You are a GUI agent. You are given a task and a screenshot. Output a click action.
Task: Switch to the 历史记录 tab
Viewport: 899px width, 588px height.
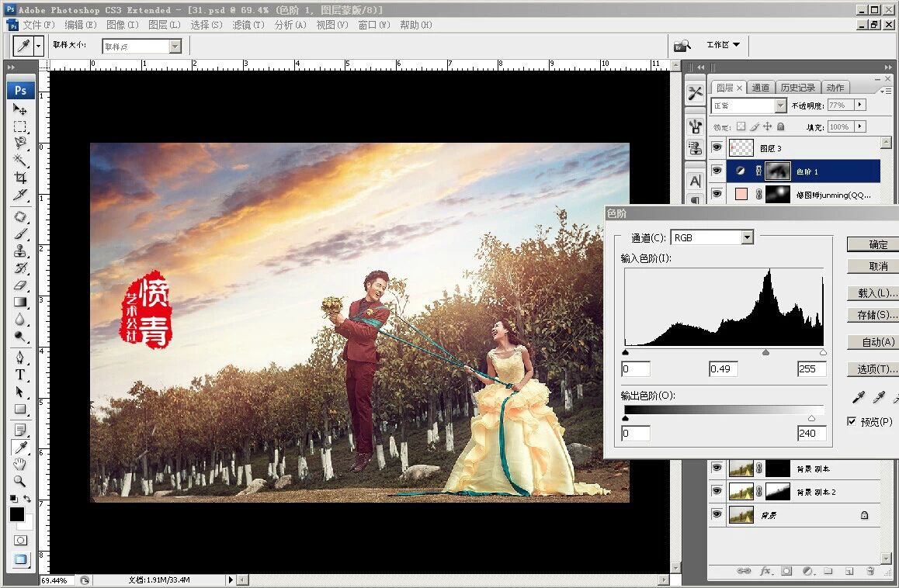797,88
